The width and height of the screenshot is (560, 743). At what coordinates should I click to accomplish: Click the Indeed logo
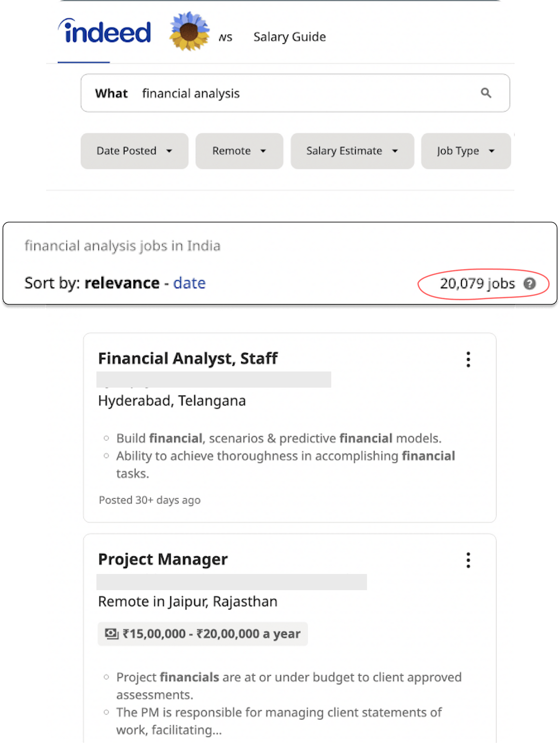tap(105, 31)
